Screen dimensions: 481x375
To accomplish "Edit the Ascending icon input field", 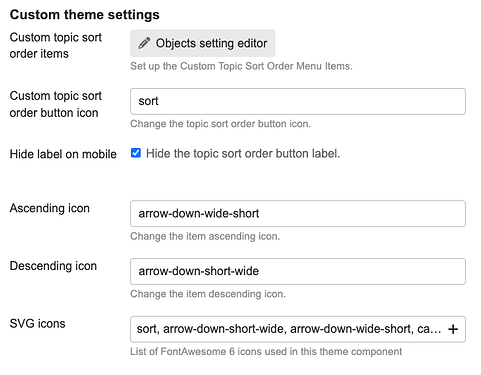I will click(x=298, y=214).
